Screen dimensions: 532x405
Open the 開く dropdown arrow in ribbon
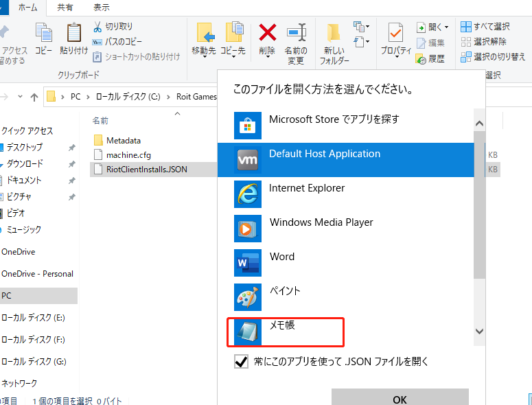[446, 27]
